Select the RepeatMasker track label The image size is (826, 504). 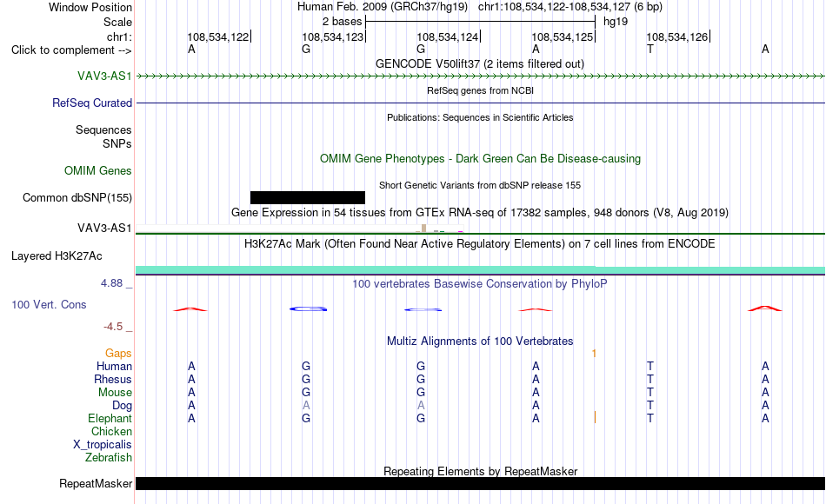point(96,483)
